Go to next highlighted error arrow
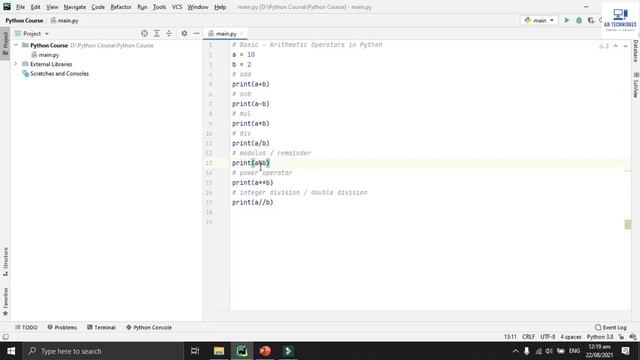Screen dimensions: 640x360 [625, 46]
